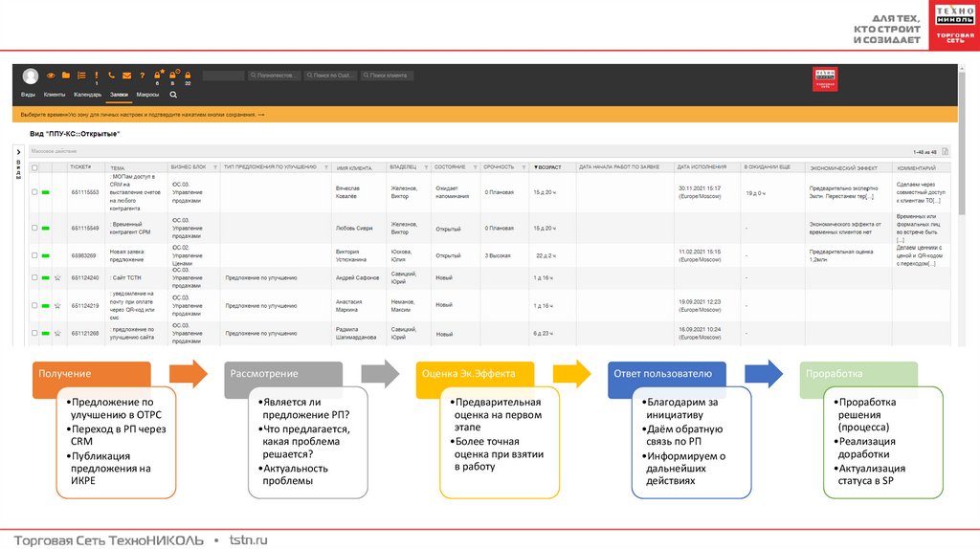Open ticket titled Сайт ТСТН
Viewport: 980px width, 549px height.
pyautogui.click(x=125, y=277)
